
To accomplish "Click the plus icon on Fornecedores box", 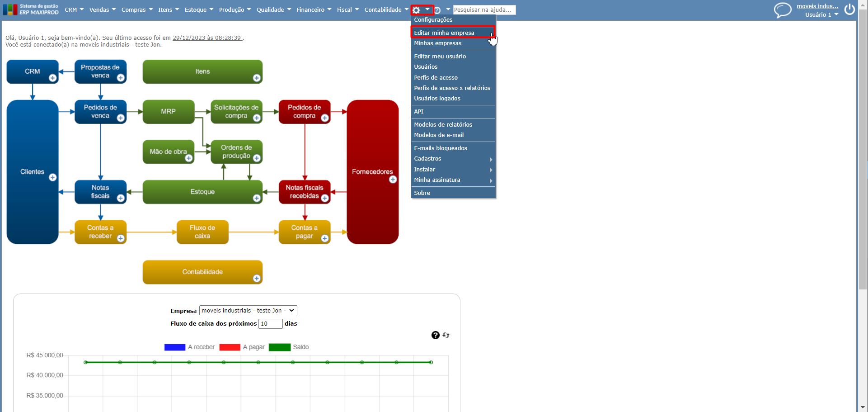I will pos(393,180).
